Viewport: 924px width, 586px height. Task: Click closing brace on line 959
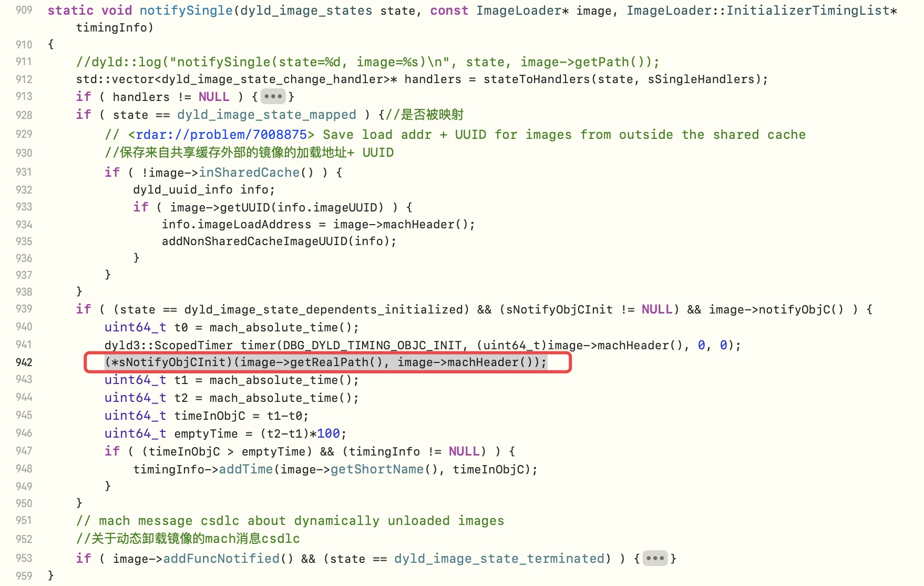pyautogui.click(x=51, y=575)
